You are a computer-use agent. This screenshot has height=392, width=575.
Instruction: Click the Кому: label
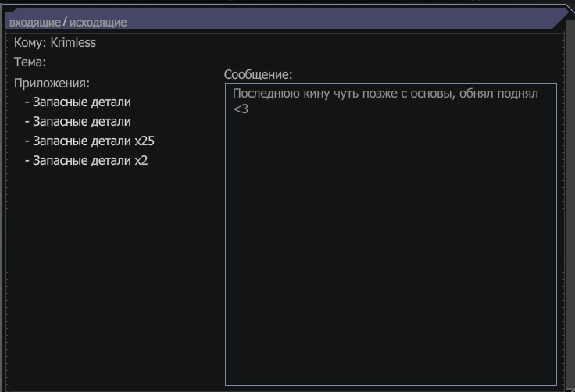click(30, 42)
